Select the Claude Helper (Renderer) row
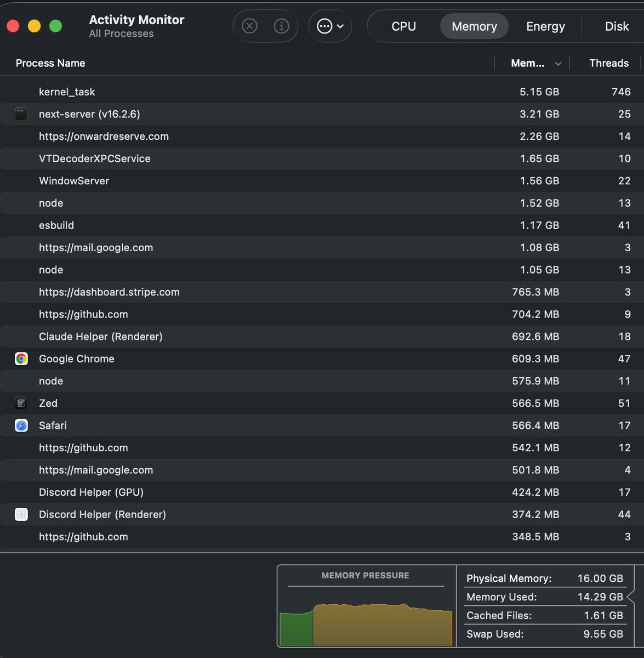Image resolution: width=644 pixels, height=658 pixels. tap(322, 336)
